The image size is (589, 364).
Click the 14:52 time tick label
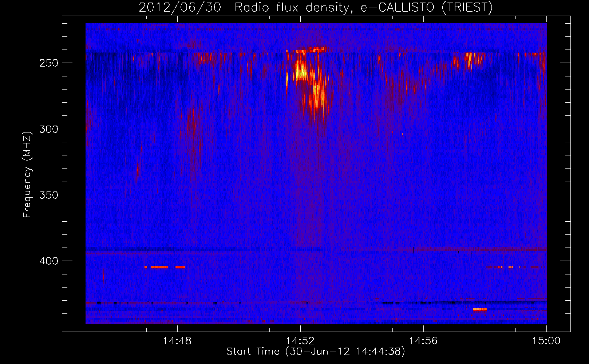(300, 341)
